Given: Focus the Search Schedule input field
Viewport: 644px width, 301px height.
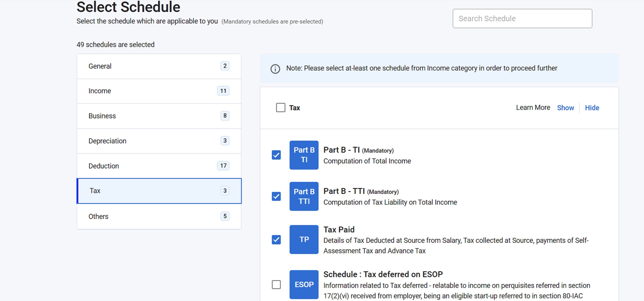Looking at the screenshot, I should (x=522, y=18).
